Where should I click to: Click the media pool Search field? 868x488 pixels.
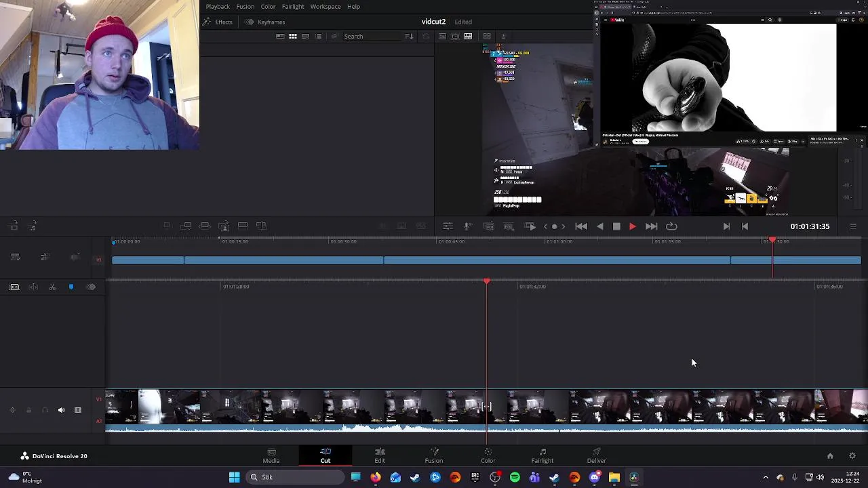pyautogui.click(x=372, y=36)
